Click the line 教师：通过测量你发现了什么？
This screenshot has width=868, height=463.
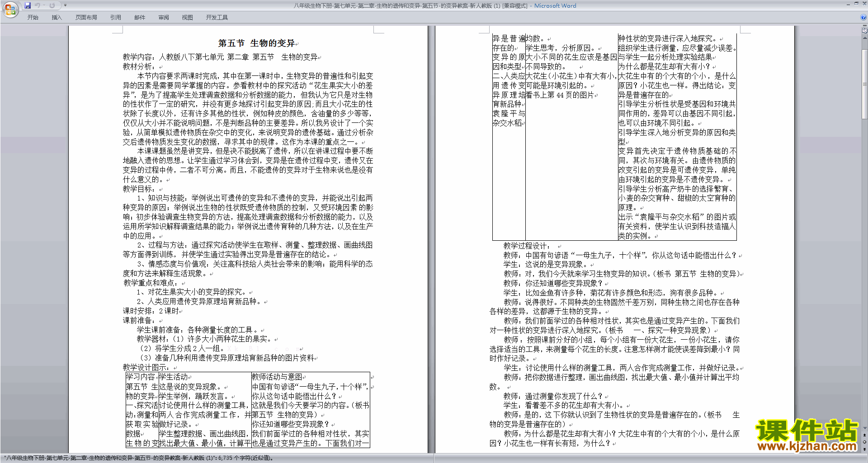point(554,396)
